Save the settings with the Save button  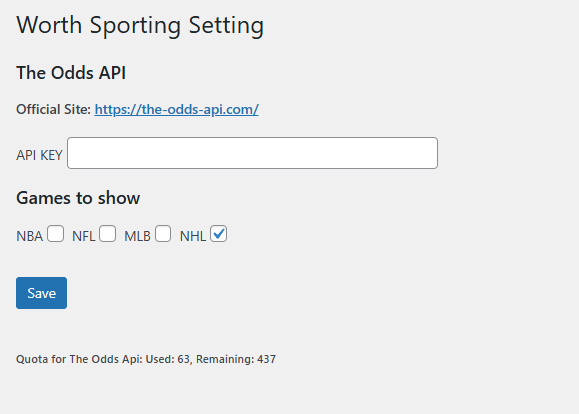pos(41,293)
